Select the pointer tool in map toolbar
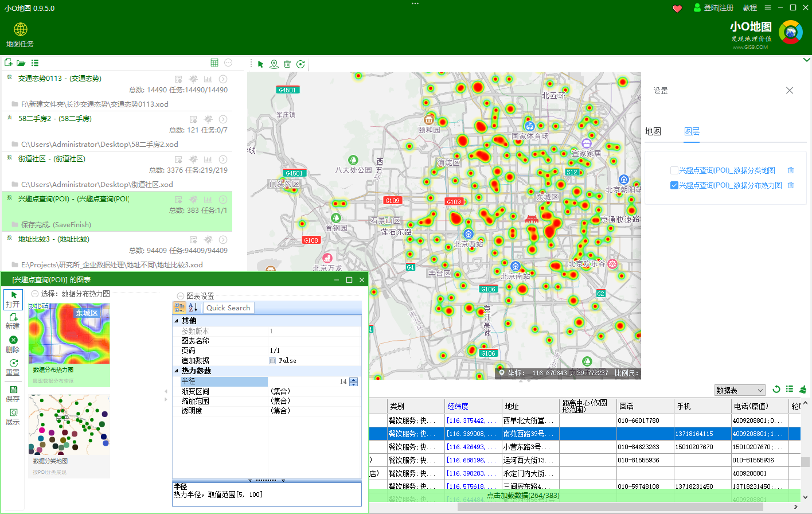The image size is (812, 514). click(x=260, y=64)
